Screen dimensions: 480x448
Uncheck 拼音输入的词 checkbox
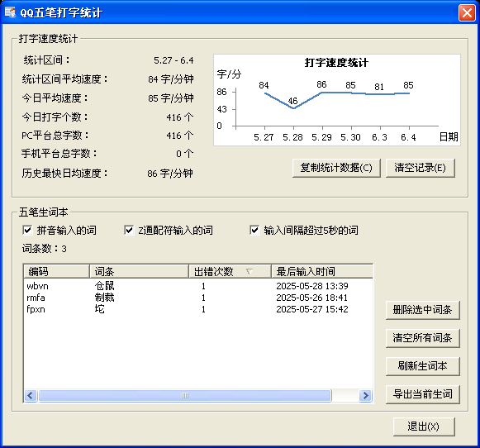pyautogui.click(x=27, y=230)
